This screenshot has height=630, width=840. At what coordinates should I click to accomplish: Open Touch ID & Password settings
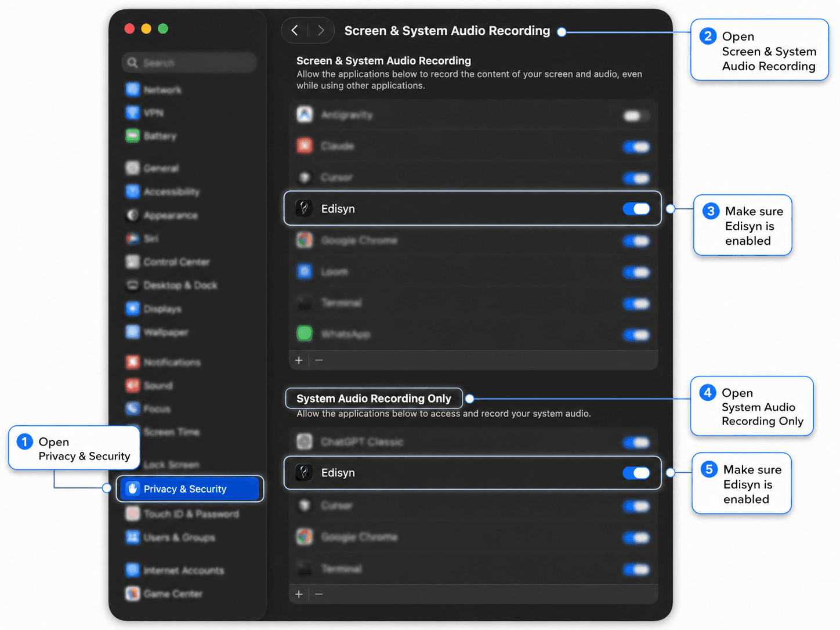click(182, 514)
